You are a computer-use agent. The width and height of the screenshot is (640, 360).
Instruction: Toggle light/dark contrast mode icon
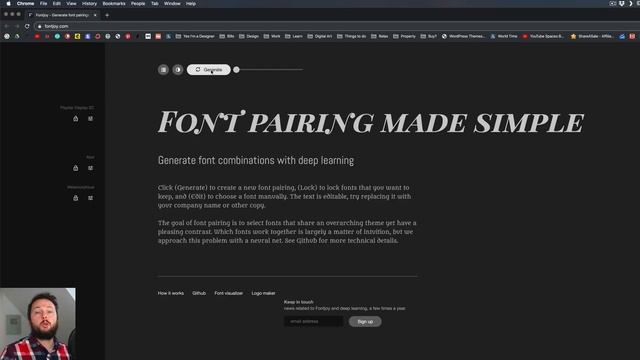pos(178,70)
